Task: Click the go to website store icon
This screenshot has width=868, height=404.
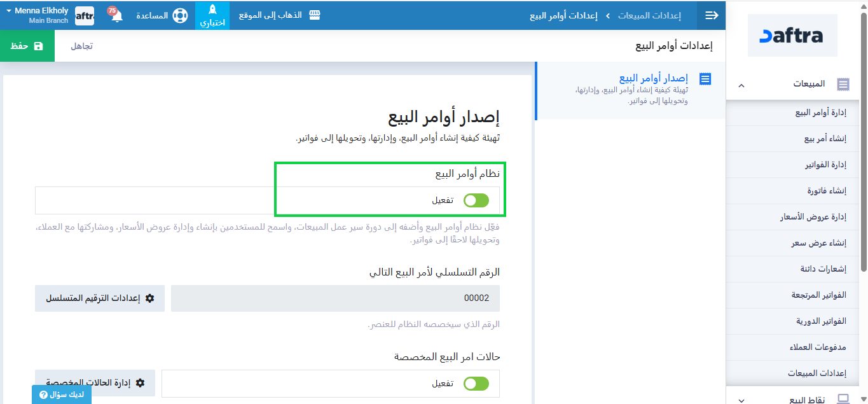Action: point(314,15)
